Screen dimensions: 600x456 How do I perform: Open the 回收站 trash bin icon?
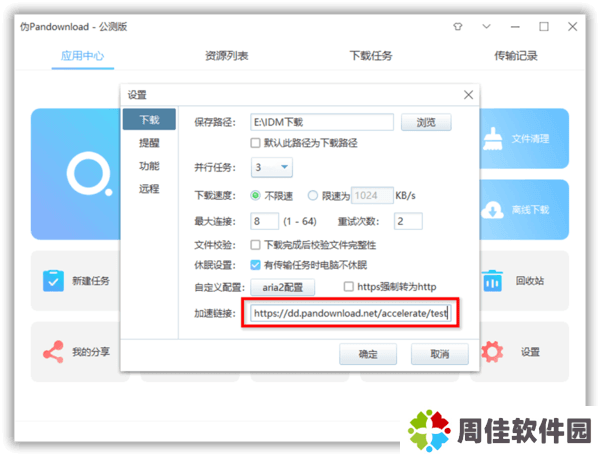[x=492, y=281]
